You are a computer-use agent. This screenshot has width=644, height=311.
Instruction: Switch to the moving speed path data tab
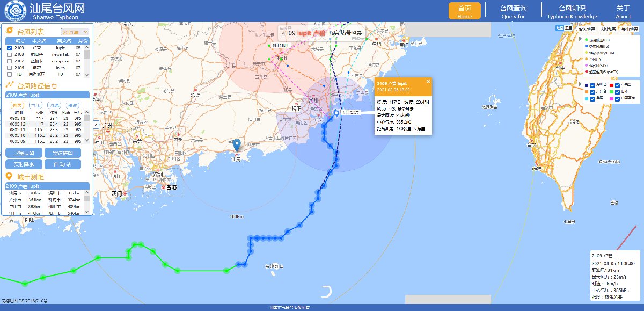pyautogui.click(x=72, y=105)
